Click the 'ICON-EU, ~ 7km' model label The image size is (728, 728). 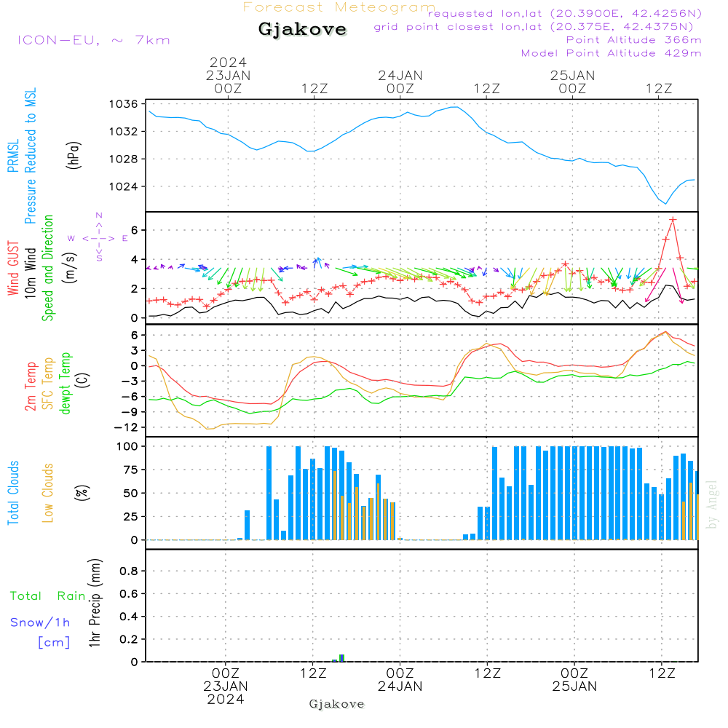click(93, 40)
